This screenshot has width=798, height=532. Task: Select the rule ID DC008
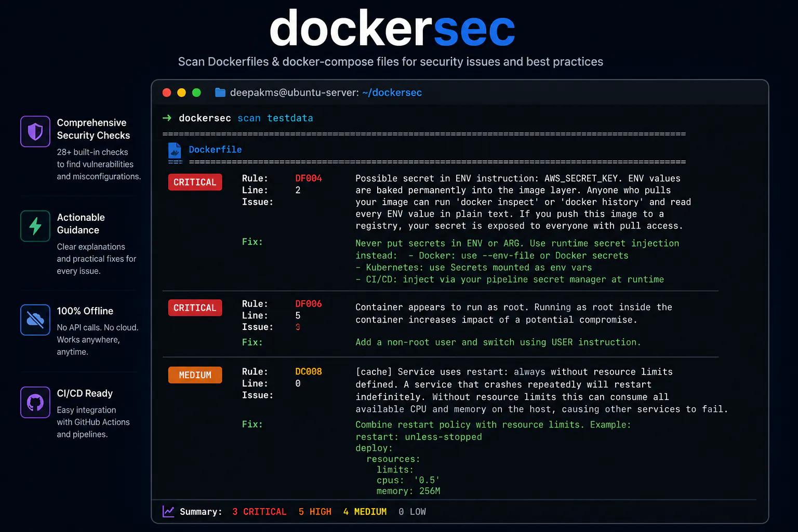[x=309, y=371]
